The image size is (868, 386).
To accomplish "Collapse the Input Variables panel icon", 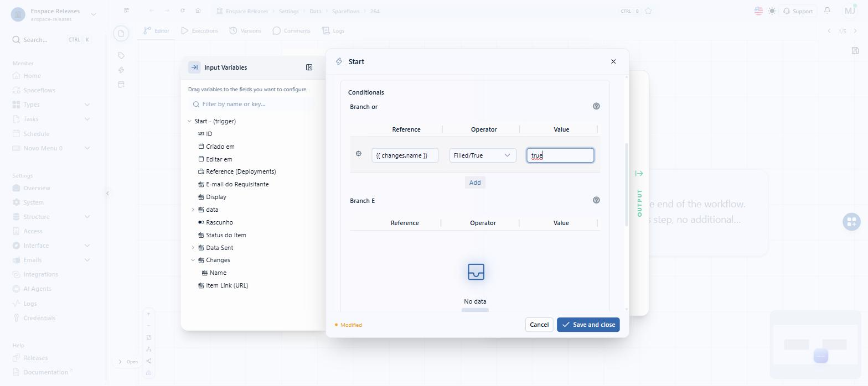I will click(309, 67).
